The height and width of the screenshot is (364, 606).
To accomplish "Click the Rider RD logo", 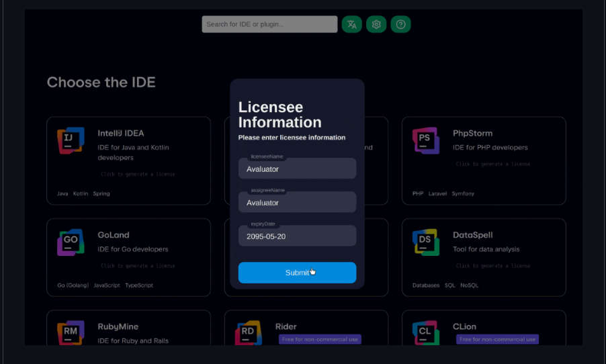I will [249, 332].
